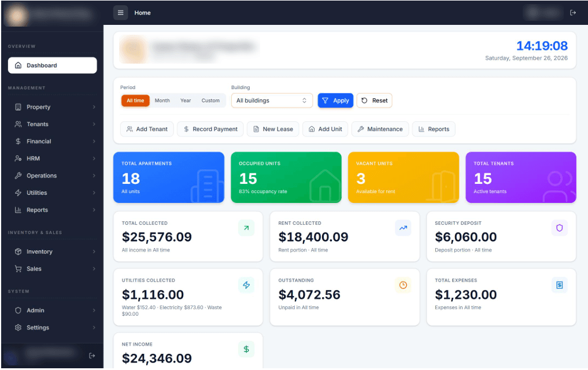Viewport: 588px width, 370px height.
Task: Click the clock icon on Outstanding card
Action: pyautogui.click(x=403, y=285)
